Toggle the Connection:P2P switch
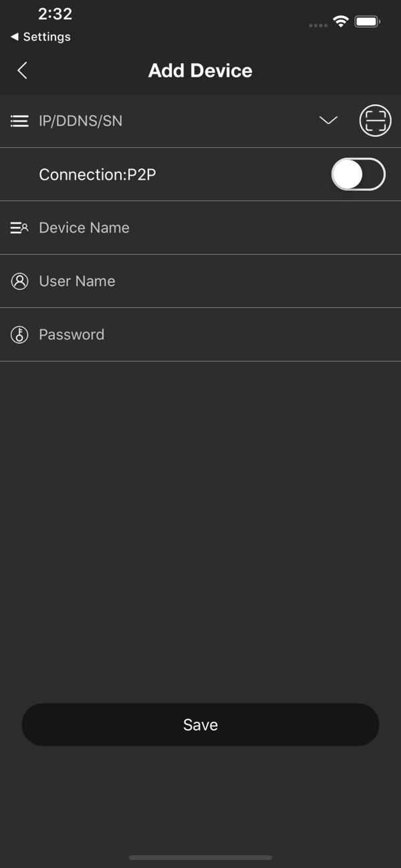This screenshot has width=401, height=868. [x=358, y=174]
